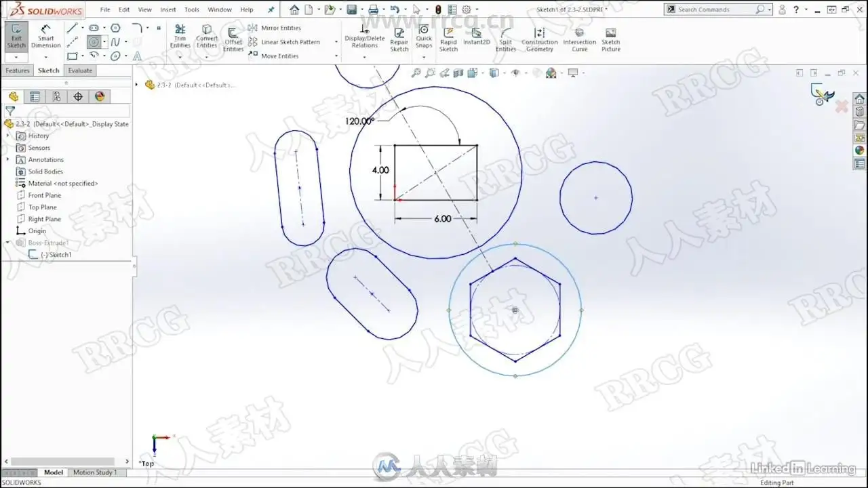
Task: Click the Intersection Curve tool
Action: (580, 40)
